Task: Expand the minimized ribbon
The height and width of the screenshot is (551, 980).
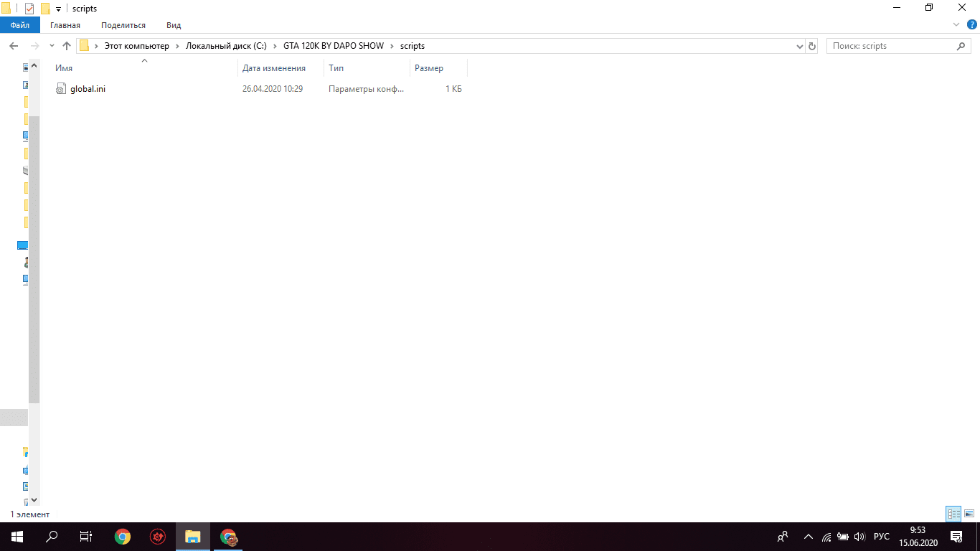Action: (956, 24)
